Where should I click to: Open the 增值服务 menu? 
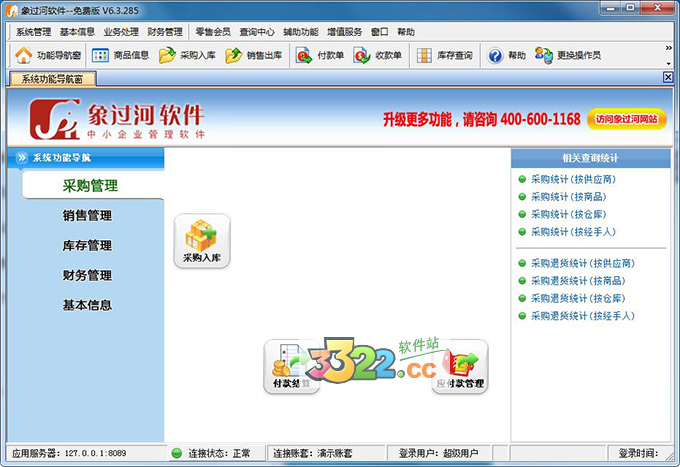[x=344, y=32]
